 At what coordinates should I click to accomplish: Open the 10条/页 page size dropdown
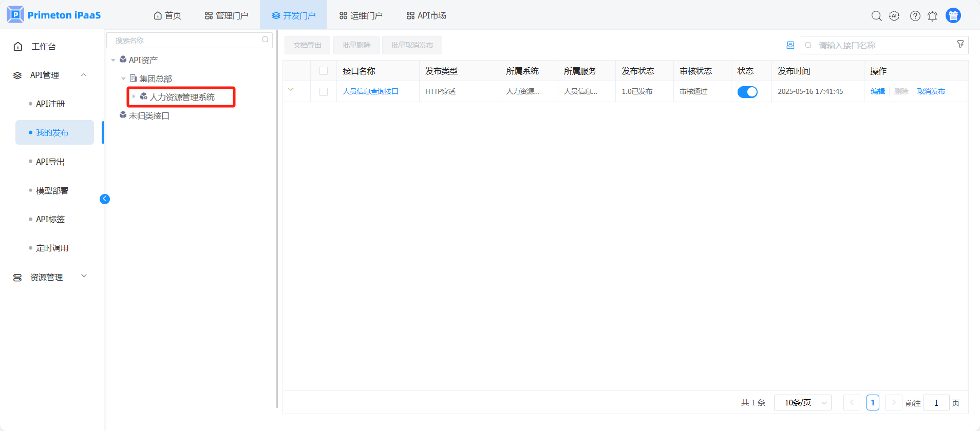coord(802,403)
